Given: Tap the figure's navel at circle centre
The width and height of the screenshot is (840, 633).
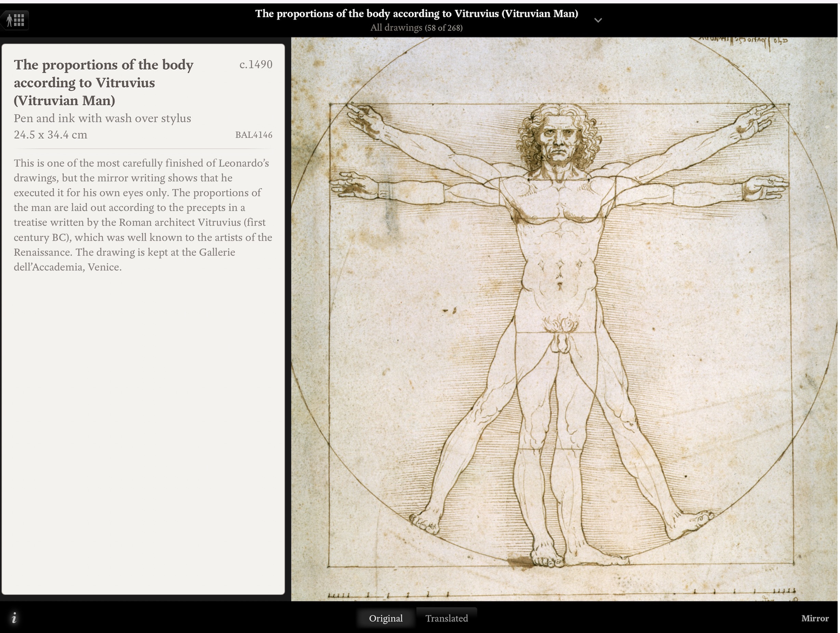Looking at the screenshot, I should (560, 284).
